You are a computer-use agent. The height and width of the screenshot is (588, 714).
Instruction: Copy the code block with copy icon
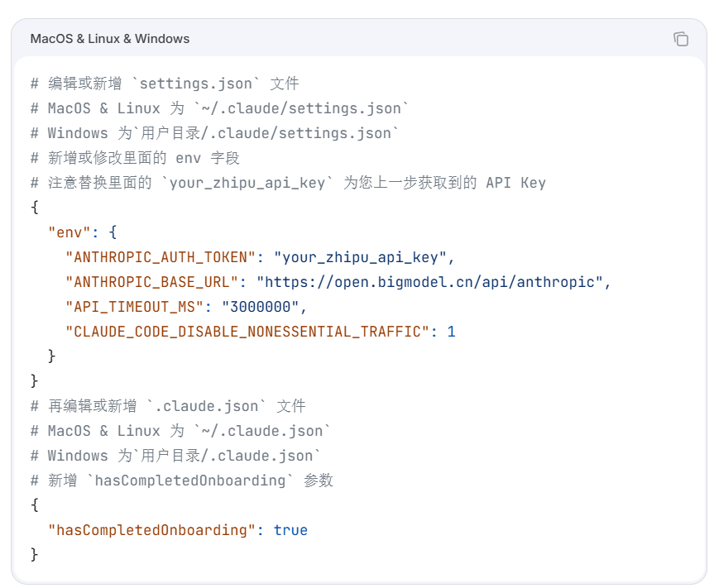point(681,39)
